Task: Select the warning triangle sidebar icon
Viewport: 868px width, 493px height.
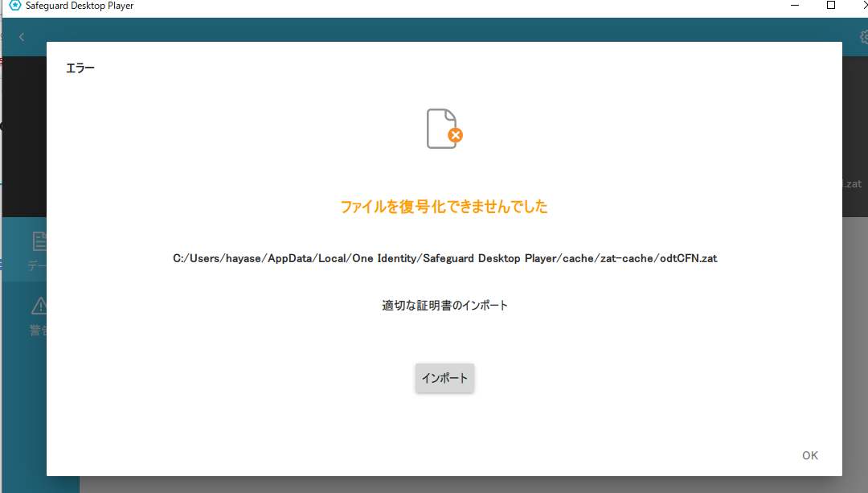Action: 39,306
